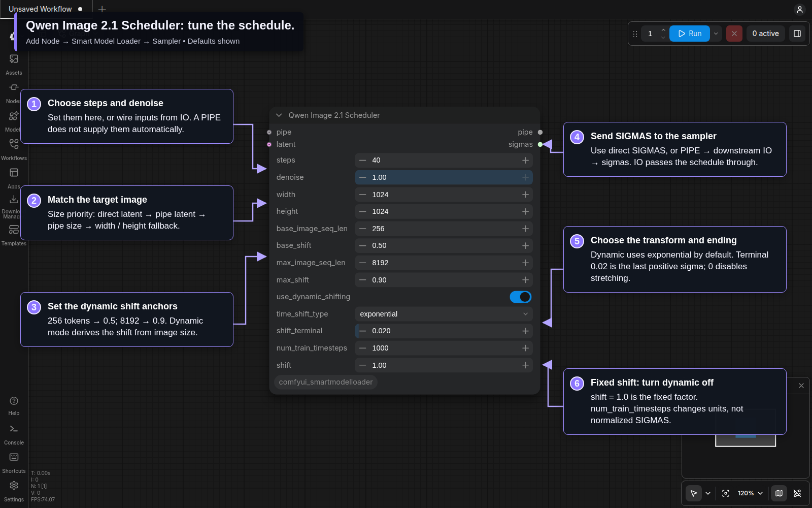Run the workflow
This screenshot has width=812, height=508.
(x=690, y=34)
